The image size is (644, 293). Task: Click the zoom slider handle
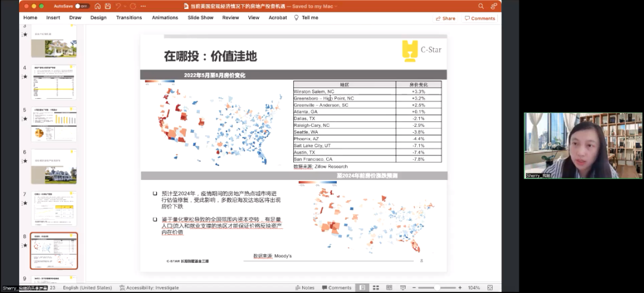click(x=438, y=288)
